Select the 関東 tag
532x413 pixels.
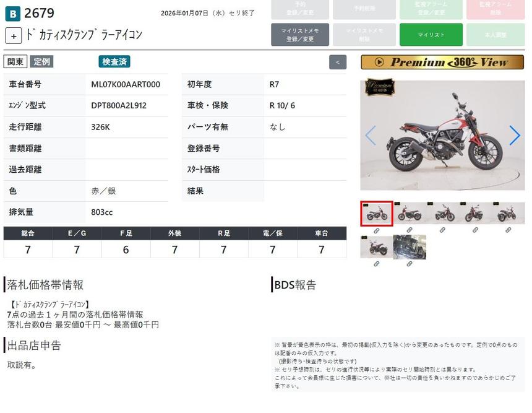coord(15,61)
